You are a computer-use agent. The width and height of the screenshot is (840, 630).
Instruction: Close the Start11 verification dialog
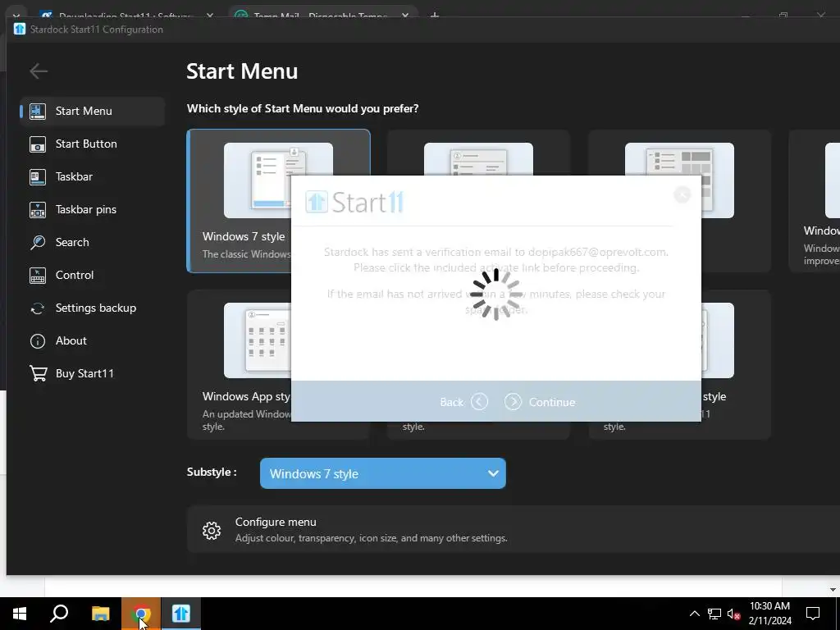(x=682, y=194)
